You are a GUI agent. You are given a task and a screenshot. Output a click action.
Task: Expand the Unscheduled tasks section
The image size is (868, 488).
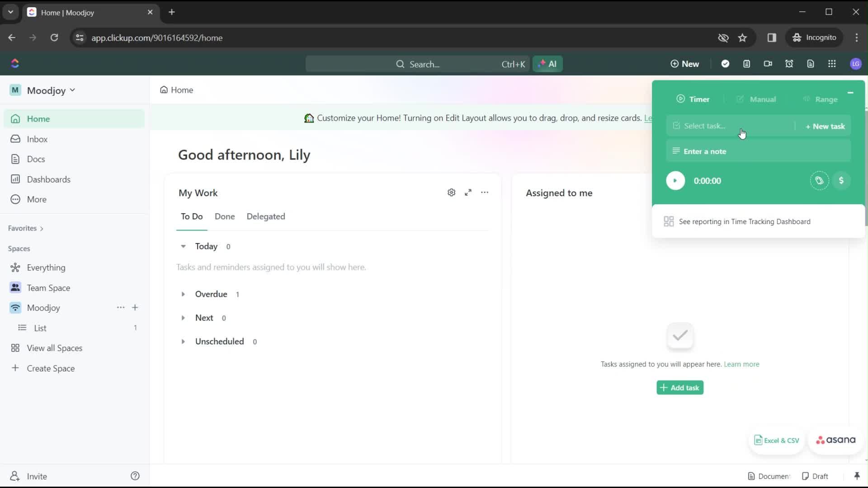click(183, 342)
